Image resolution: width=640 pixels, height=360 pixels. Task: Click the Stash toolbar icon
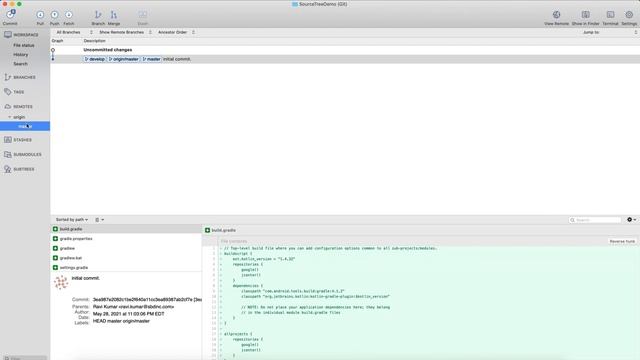click(x=142, y=17)
